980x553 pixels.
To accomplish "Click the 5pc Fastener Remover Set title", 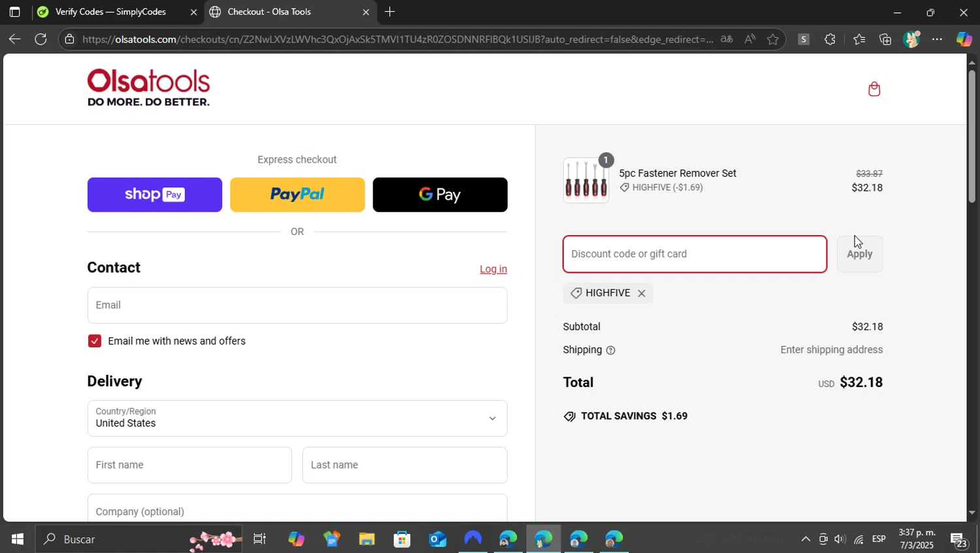I will 678,173.
